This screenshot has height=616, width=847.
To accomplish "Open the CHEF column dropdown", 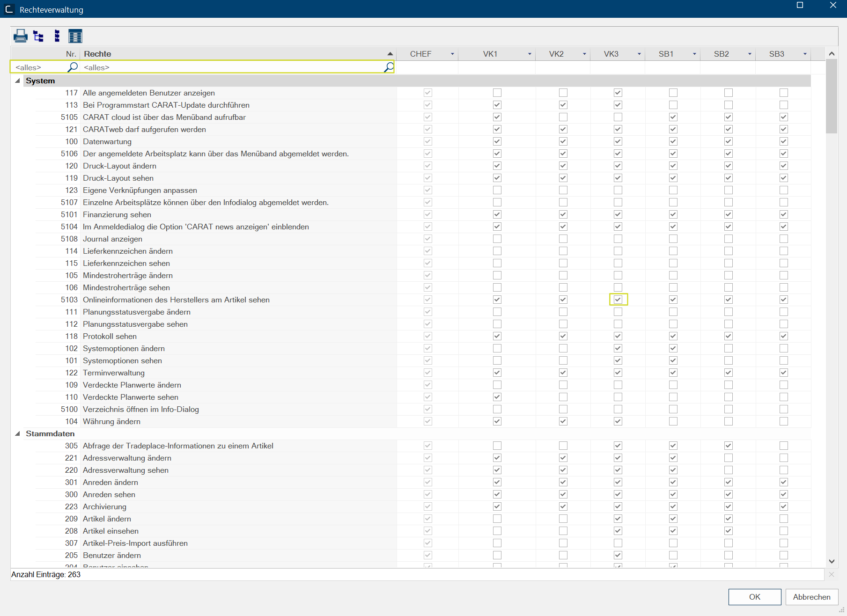I will point(452,54).
